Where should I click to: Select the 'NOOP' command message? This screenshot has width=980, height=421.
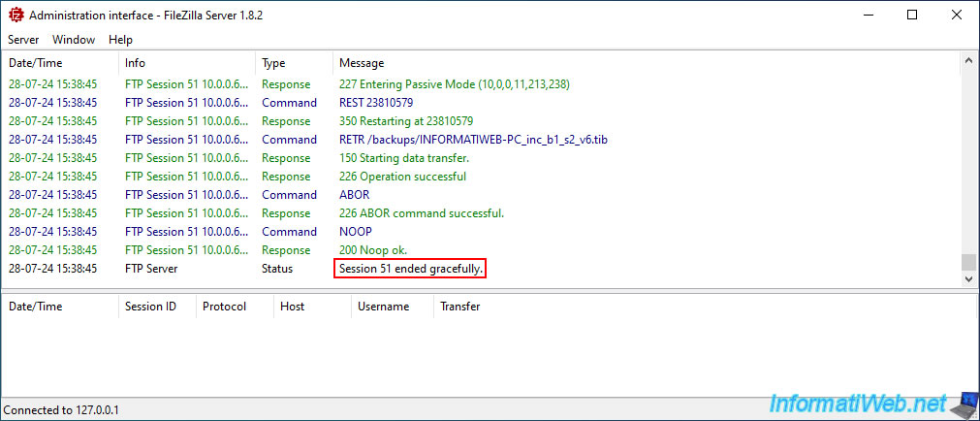coord(356,232)
